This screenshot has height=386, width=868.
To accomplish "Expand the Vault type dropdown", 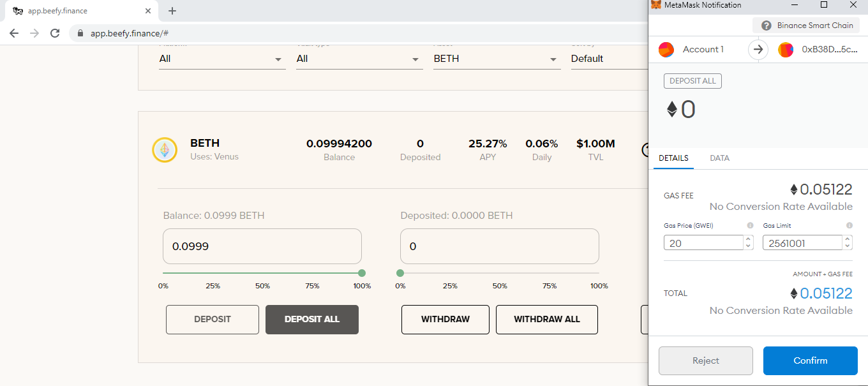I will coord(359,59).
